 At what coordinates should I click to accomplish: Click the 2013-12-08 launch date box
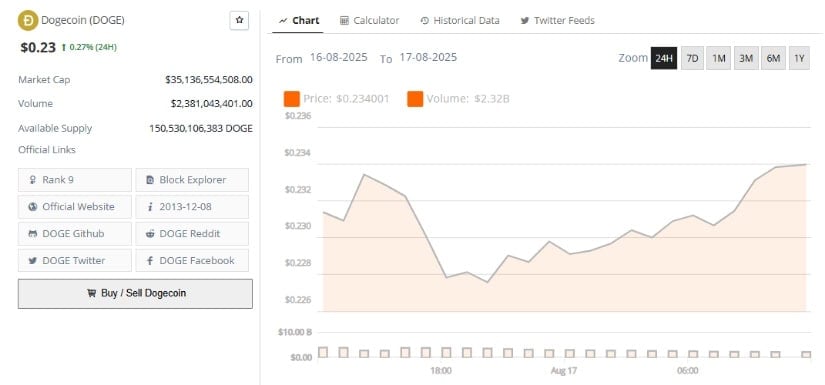click(192, 207)
